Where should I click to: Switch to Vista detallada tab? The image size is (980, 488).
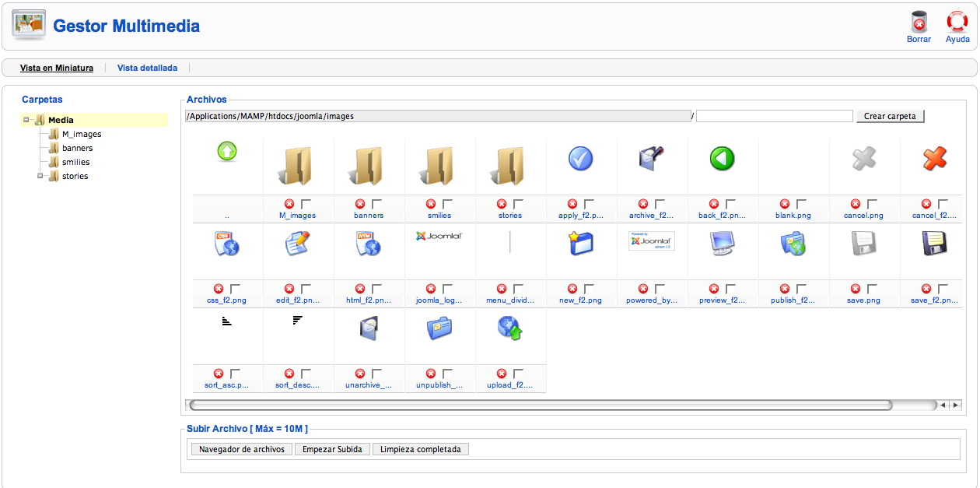[147, 68]
